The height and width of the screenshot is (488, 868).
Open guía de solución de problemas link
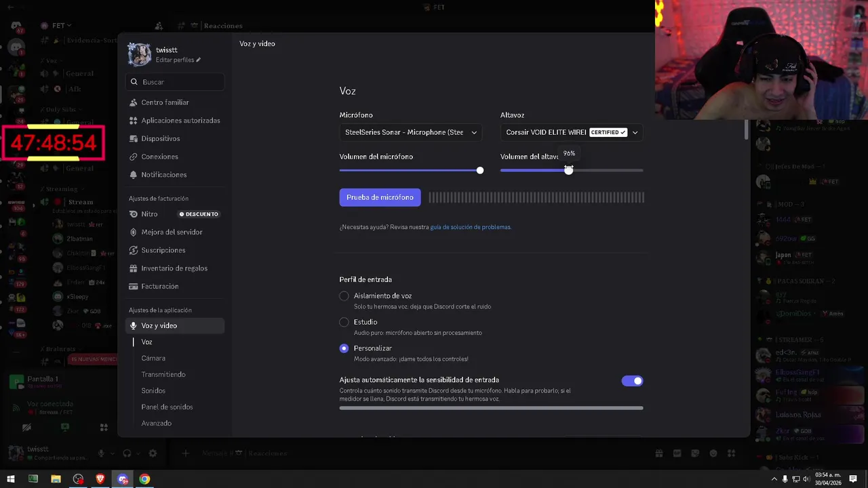coord(470,227)
